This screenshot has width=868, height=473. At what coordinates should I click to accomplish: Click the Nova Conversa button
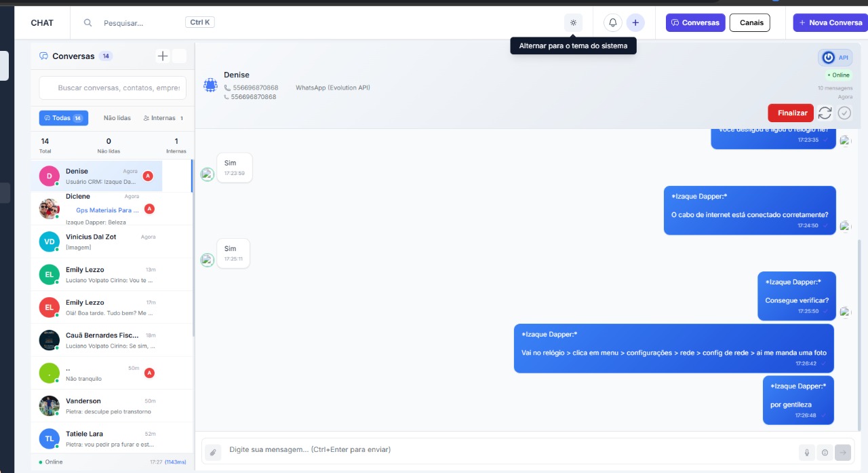830,22
